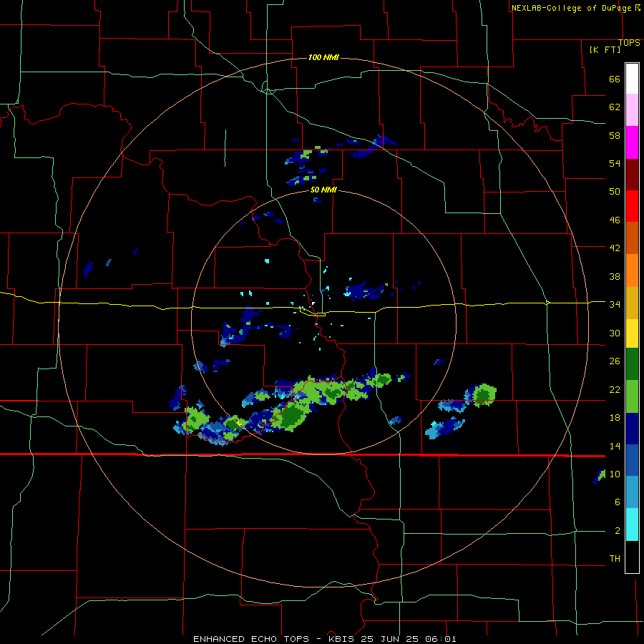Click the 34 value on the scale
The image size is (644, 644).
pos(615,305)
